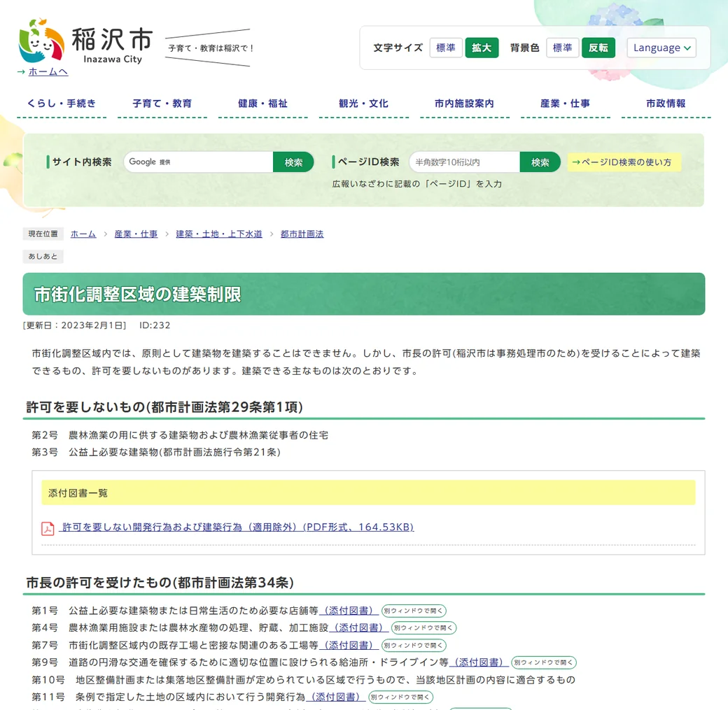
Task: Set background color to 反転
Action: tap(598, 48)
